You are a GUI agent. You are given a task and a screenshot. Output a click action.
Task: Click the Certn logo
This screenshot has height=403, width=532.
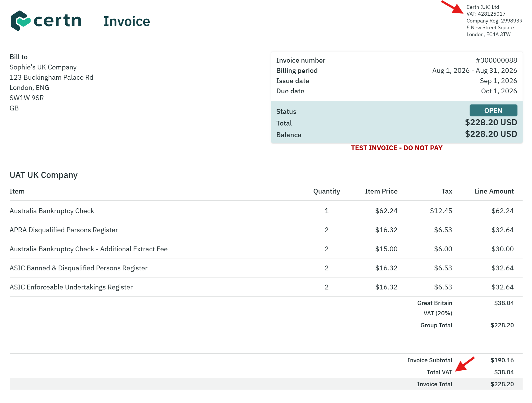[x=46, y=21]
